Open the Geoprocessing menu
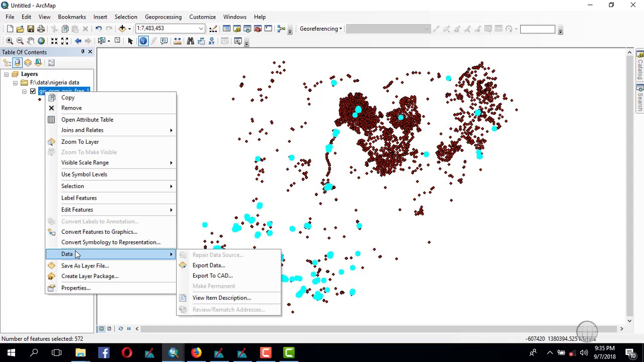644x362 pixels. click(163, 17)
